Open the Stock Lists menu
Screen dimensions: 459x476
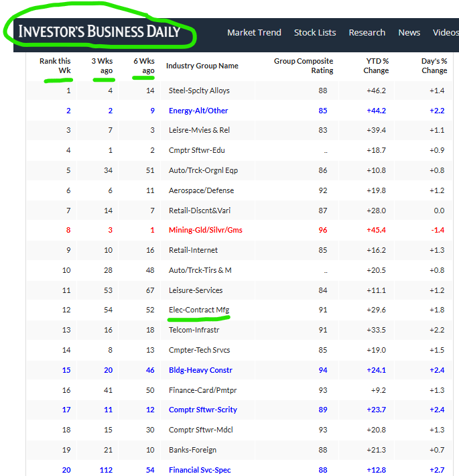tap(315, 32)
